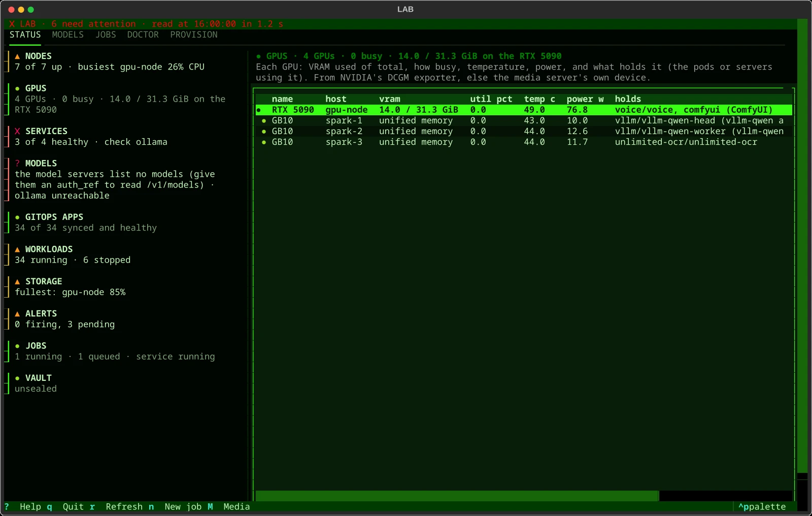Screen dimensions: 812x516
Task: Click green dot in GPUS detail header
Action: [x=258, y=56]
